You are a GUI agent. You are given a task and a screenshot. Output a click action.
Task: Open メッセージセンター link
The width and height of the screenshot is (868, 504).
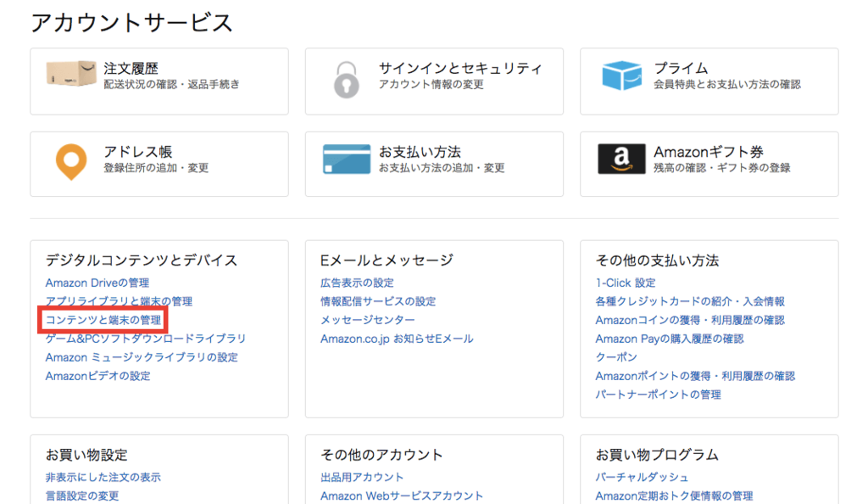tap(368, 320)
